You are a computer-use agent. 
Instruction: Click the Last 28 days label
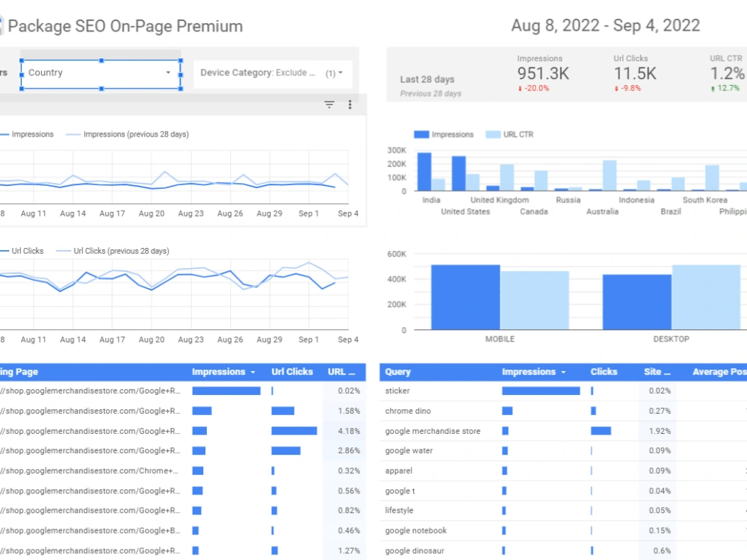pyautogui.click(x=427, y=80)
